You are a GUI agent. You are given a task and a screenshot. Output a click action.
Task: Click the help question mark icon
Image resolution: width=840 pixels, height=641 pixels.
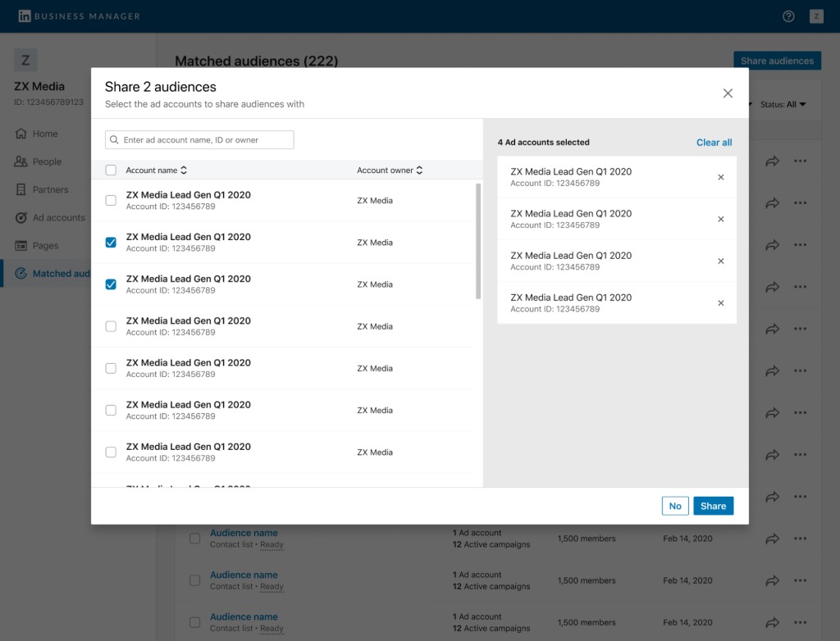(788, 16)
